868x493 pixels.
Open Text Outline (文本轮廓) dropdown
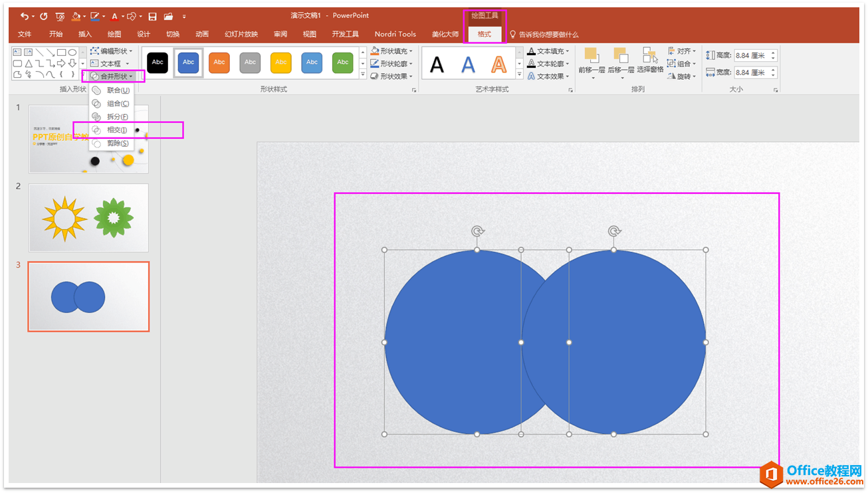click(x=548, y=64)
